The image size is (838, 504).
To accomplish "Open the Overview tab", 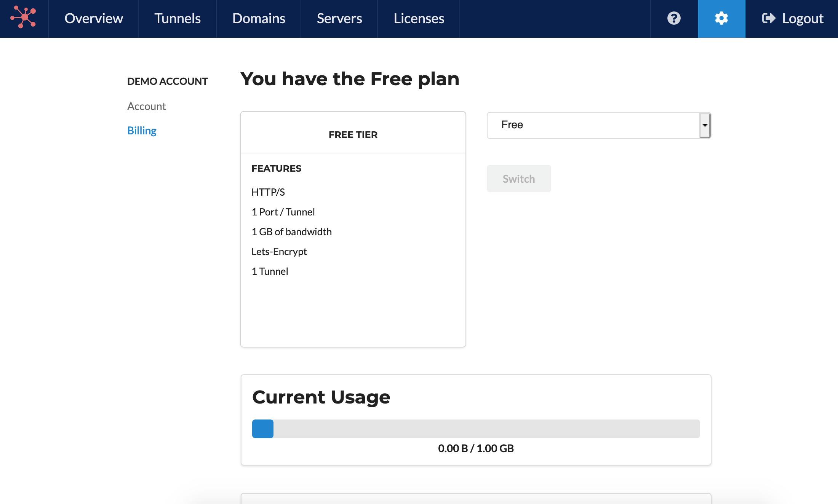I will [94, 18].
